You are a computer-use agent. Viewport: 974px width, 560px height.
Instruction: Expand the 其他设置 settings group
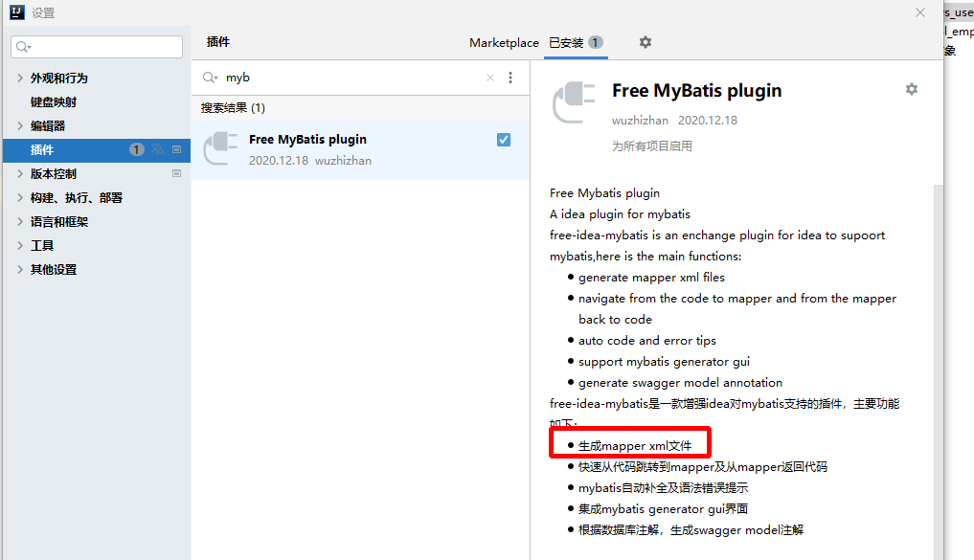(20, 269)
